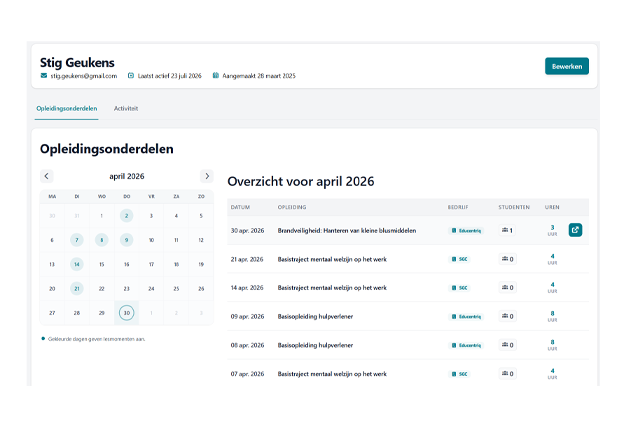Click the hours value 8 in 09 apr. row
Viewport: 635px width, 422px height.
552,313
